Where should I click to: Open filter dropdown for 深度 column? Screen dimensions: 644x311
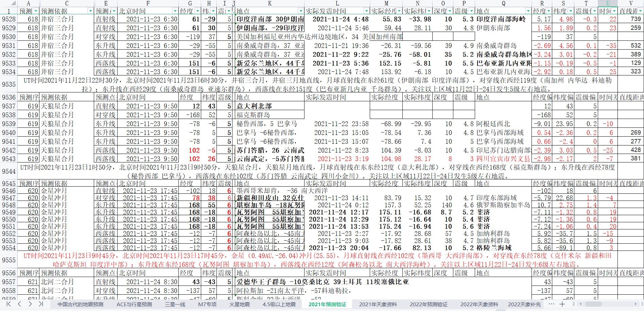click(x=450, y=11)
